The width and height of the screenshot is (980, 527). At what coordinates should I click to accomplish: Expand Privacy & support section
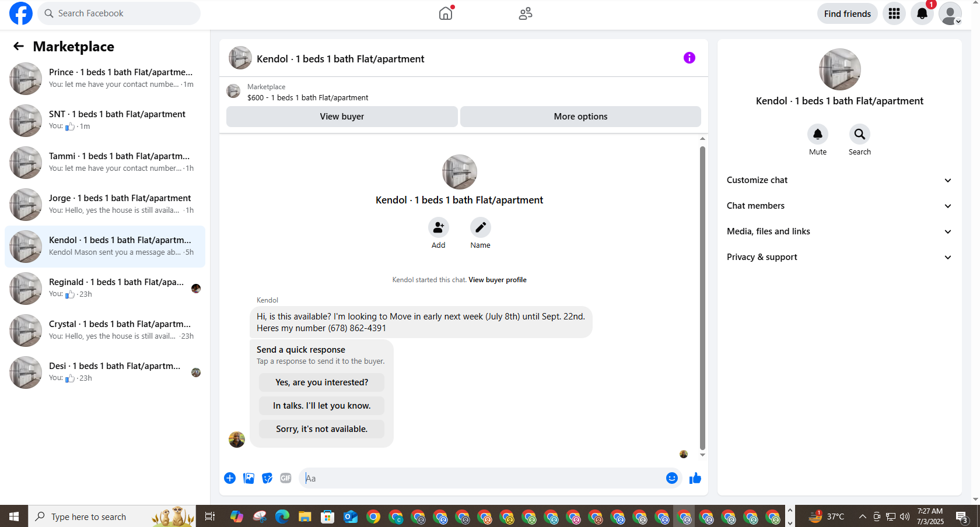(x=839, y=257)
